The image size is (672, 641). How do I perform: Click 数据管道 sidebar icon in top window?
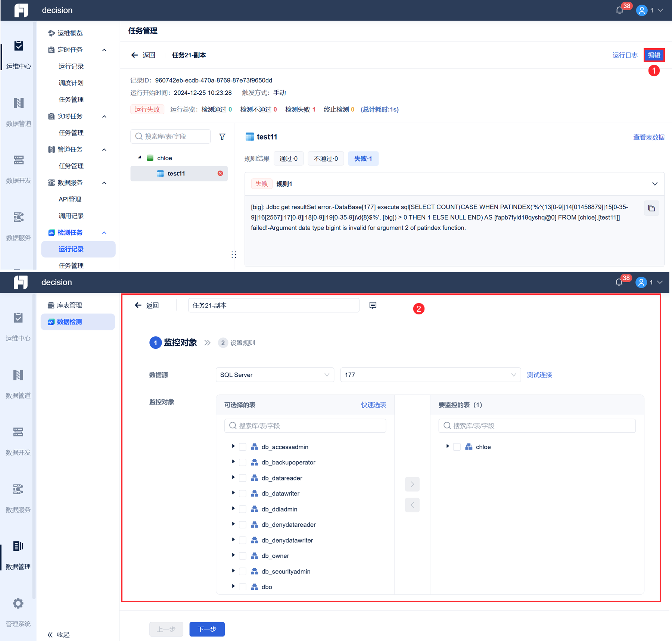click(x=19, y=103)
